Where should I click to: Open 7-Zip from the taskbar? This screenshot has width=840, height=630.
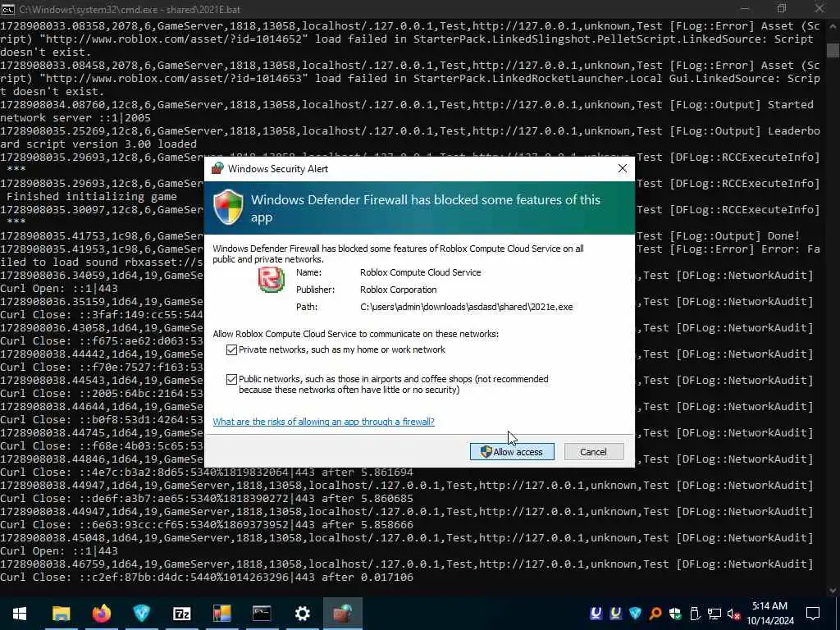point(181,614)
